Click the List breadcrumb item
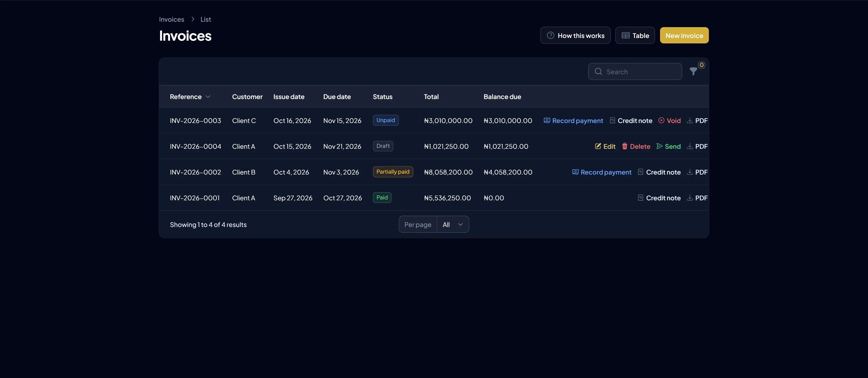Viewport: 868px width, 378px height. (205, 19)
